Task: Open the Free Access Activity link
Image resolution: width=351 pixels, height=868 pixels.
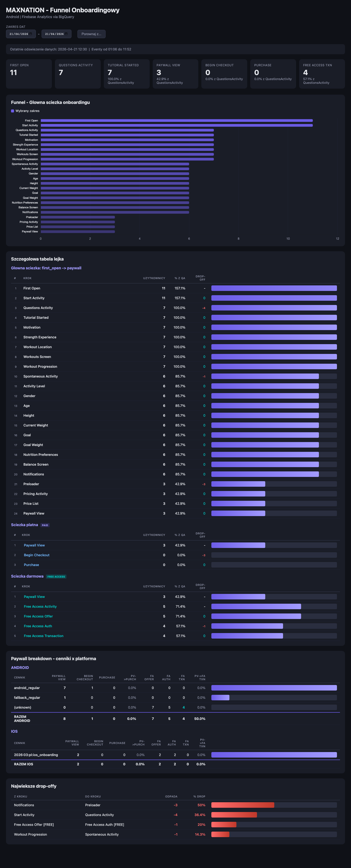Action: (40, 606)
